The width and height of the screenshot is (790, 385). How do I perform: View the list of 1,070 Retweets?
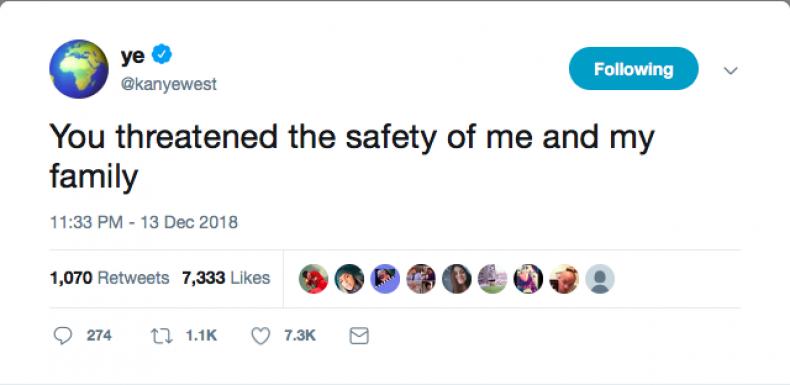pos(109,278)
